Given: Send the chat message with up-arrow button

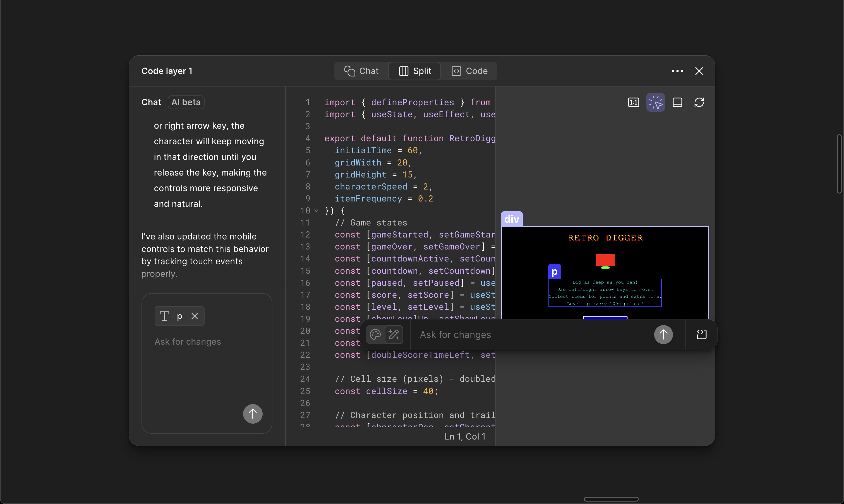Looking at the screenshot, I should pyautogui.click(x=252, y=414).
